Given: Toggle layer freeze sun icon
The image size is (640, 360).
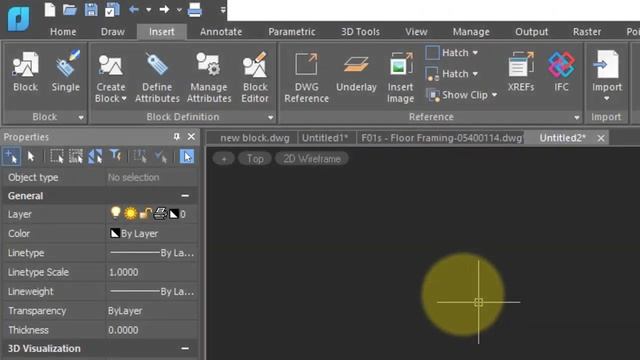Looking at the screenshot, I should click(x=131, y=213).
